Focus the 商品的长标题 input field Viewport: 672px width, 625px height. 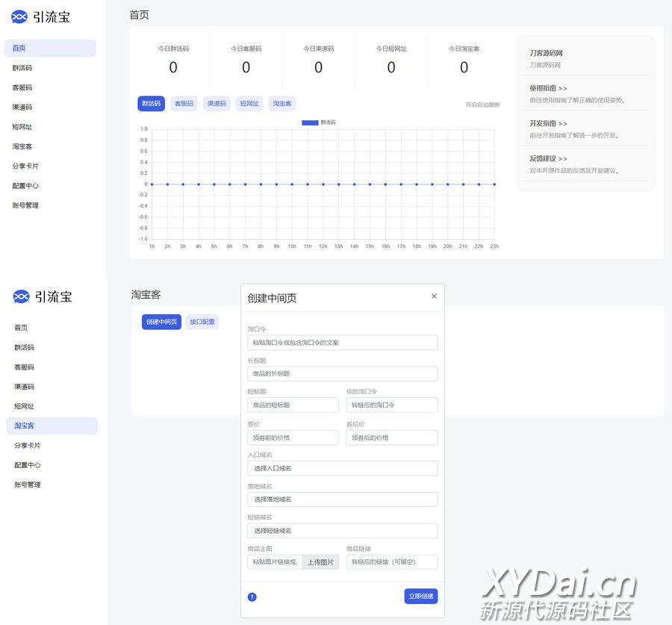click(x=342, y=374)
